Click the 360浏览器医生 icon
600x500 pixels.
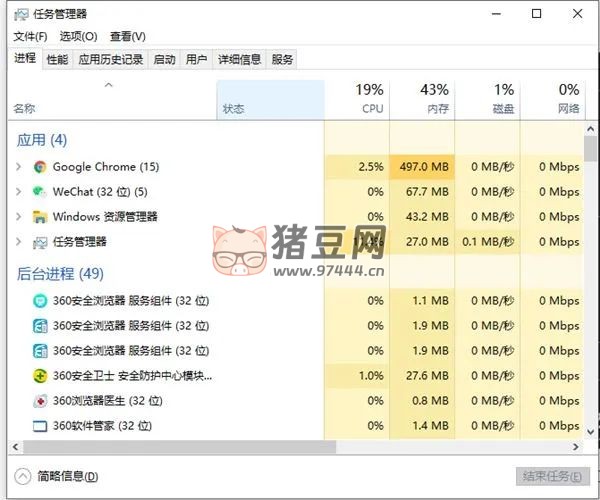40,401
